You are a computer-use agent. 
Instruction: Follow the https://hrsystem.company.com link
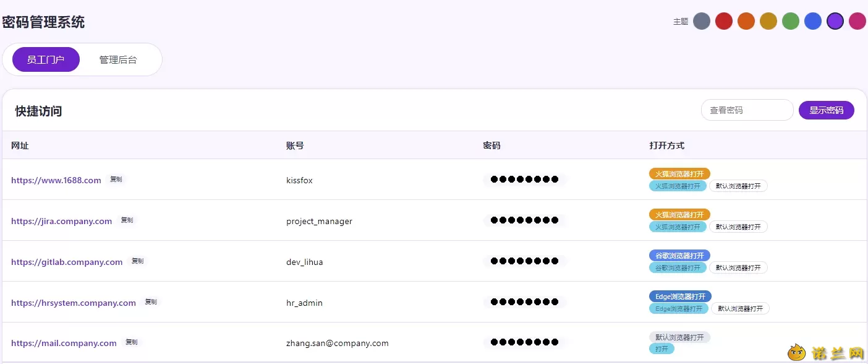click(74, 303)
